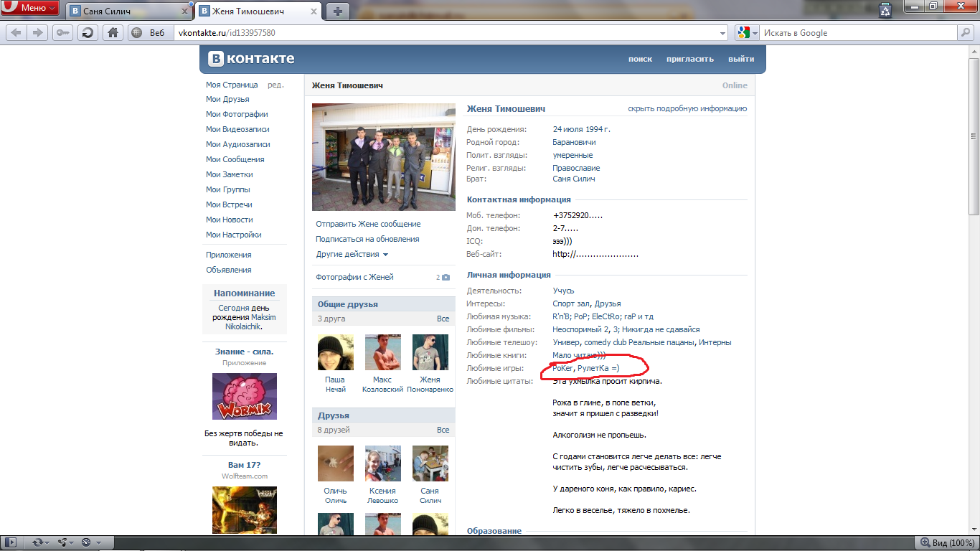Close the Женя Тимошевич tab
The image size is (980, 551).
pyautogui.click(x=314, y=11)
